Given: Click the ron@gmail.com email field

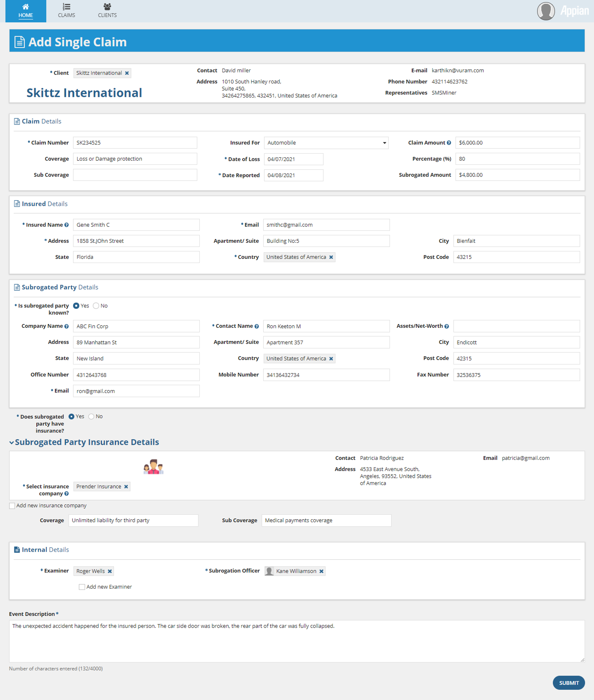Looking at the screenshot, I should (136, 391).
